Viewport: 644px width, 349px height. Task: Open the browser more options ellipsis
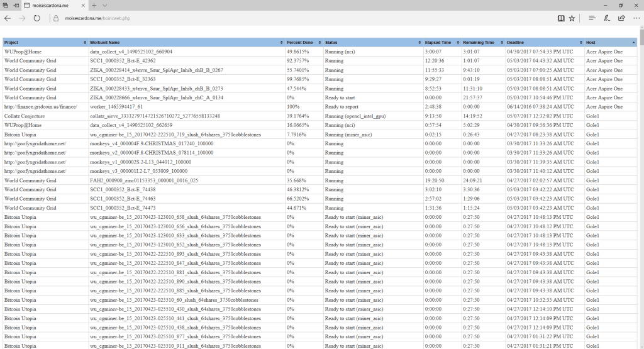[636, 18]
